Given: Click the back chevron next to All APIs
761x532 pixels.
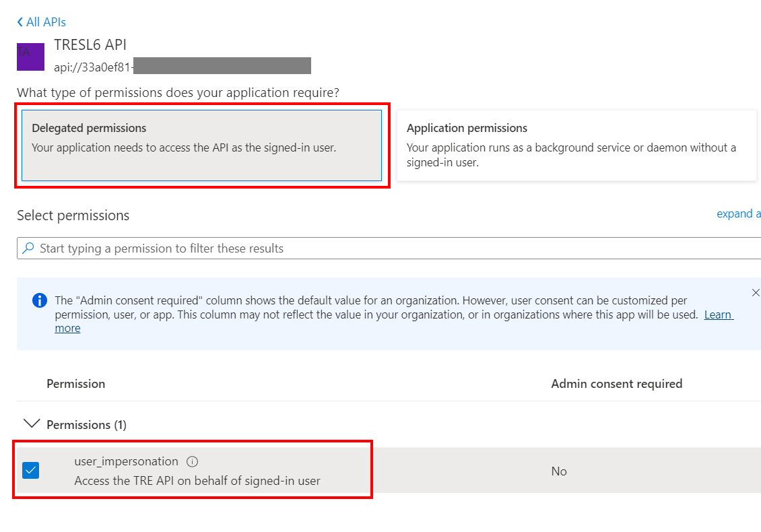Looking at the screenshot, I should [x=20, y=22].
